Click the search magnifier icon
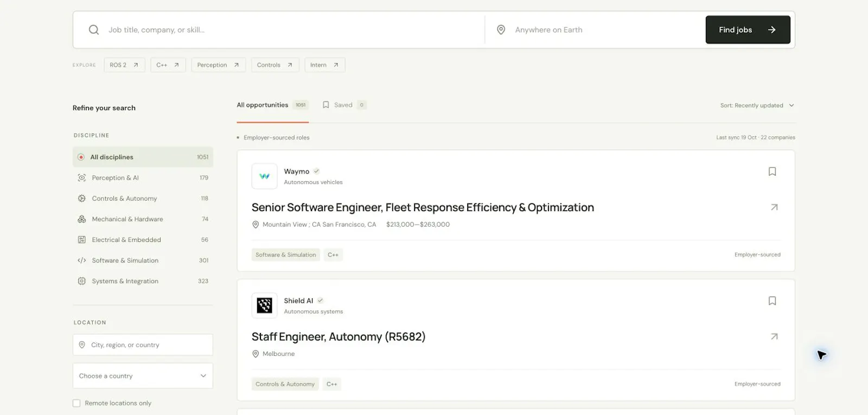This screenshot has height=415, width=868. (94, 30)
